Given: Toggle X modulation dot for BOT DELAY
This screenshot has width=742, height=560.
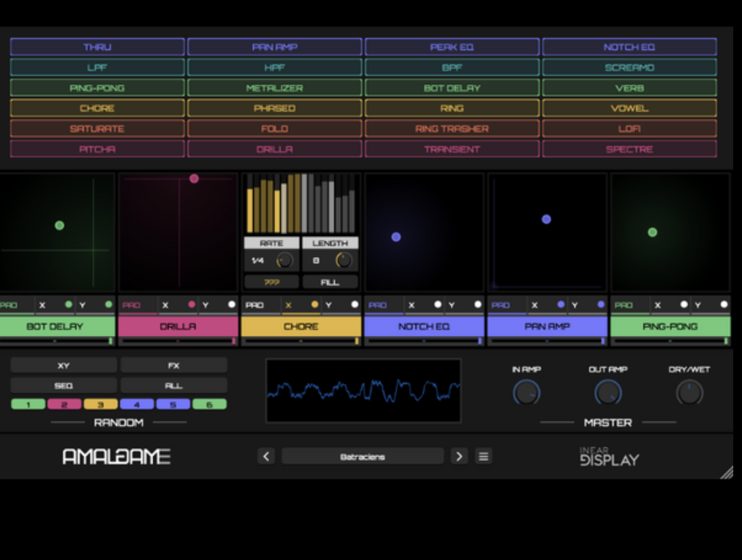Looking at the screenshot, I should (69, 304).
